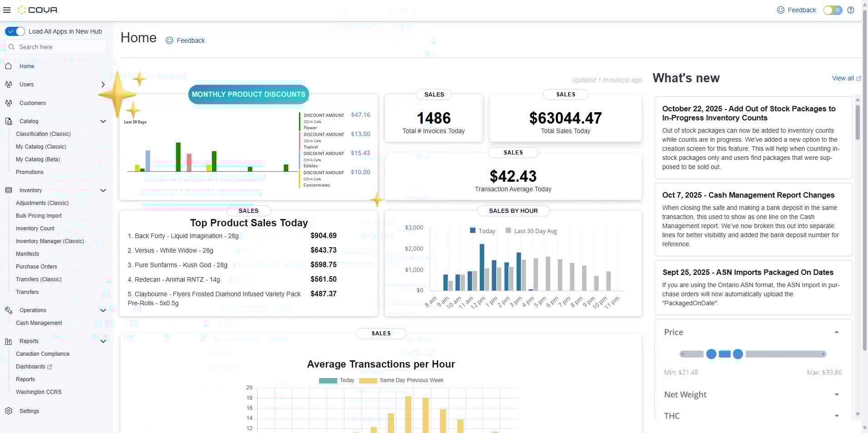Collapse the Catalog section chevron

[x=103, y=121]
